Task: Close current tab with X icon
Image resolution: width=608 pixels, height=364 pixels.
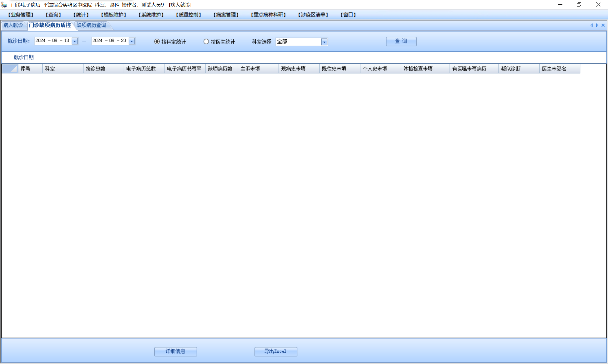Action: [603, 25]
